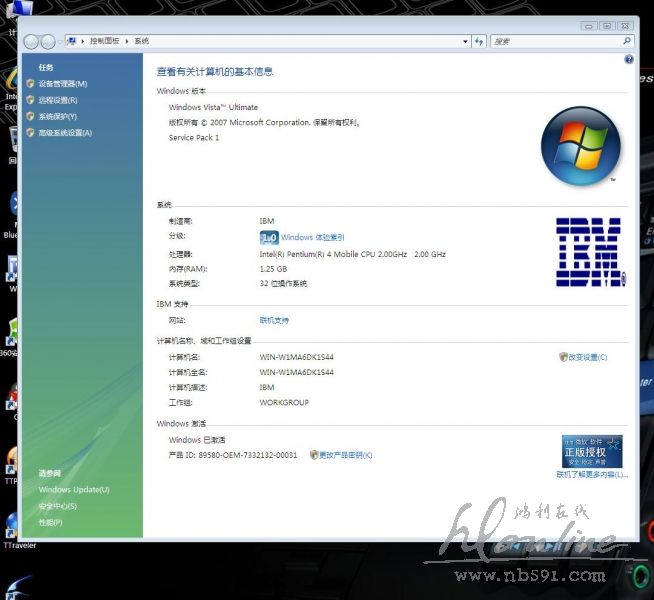Click the refresh icon beside address bar
Viewport: 654px width, 600px height.
(479, 41)
